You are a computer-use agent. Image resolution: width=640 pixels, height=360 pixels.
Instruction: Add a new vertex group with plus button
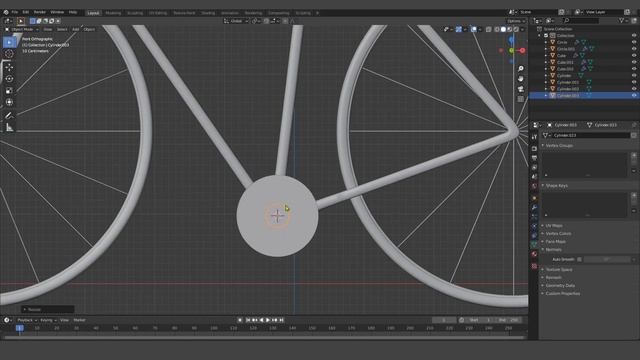coord(634,155)
